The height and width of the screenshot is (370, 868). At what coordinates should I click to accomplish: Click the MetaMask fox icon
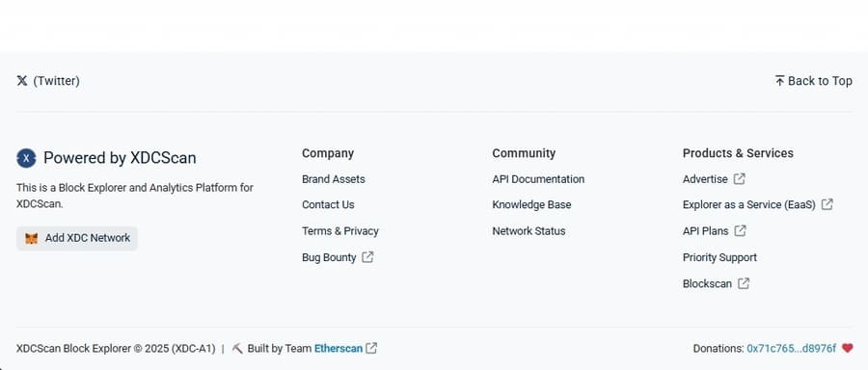click(x=32, y=238)
